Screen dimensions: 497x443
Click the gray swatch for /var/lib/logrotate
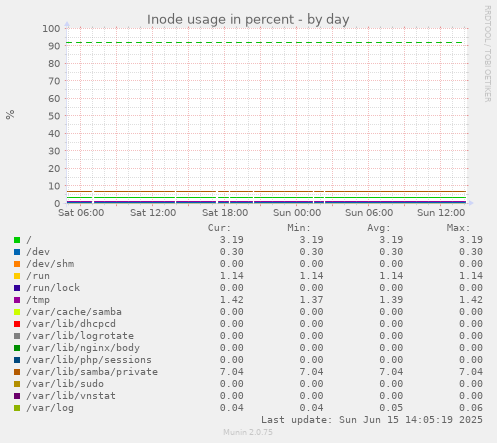[x=17, y=336]
